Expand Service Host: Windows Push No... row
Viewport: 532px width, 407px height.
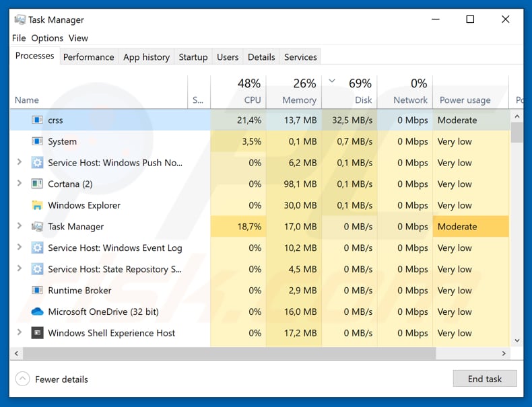(x=20, y=162)
